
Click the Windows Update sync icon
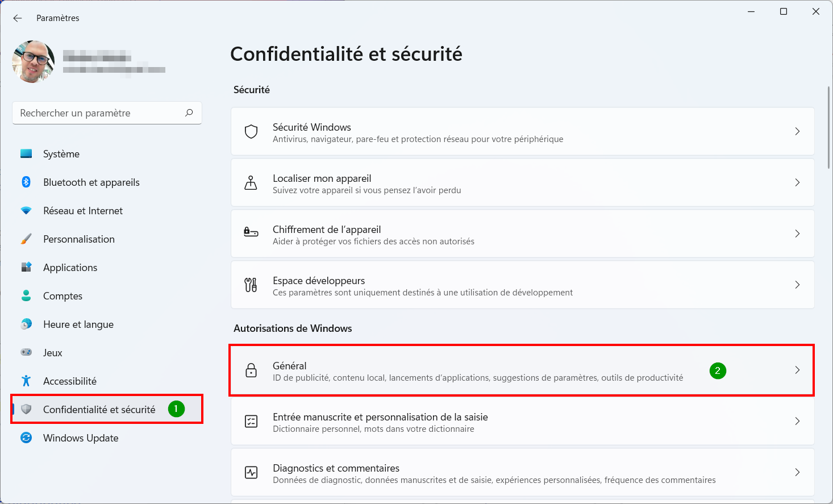tap(26, 438)
